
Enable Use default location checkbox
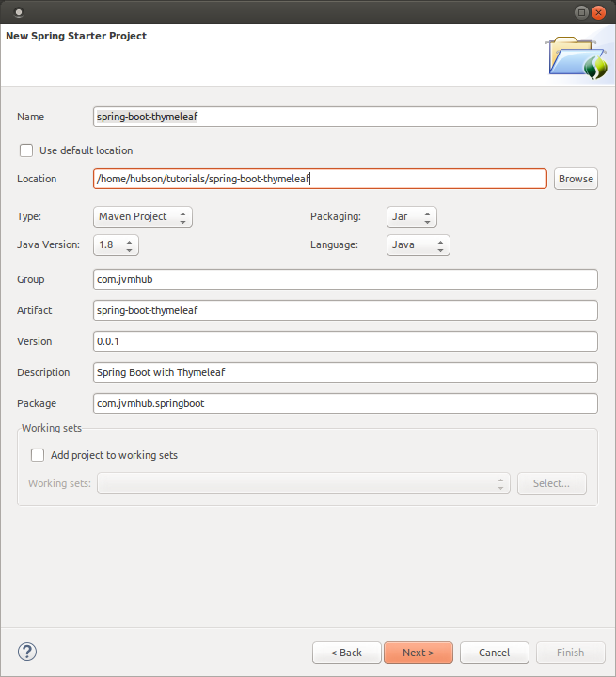(26, 150)
